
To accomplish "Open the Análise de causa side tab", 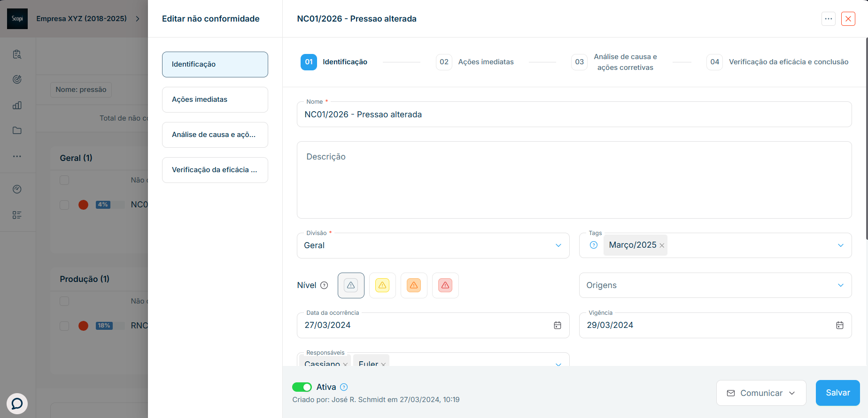I will pyautogui.click(x=215, y=135).
